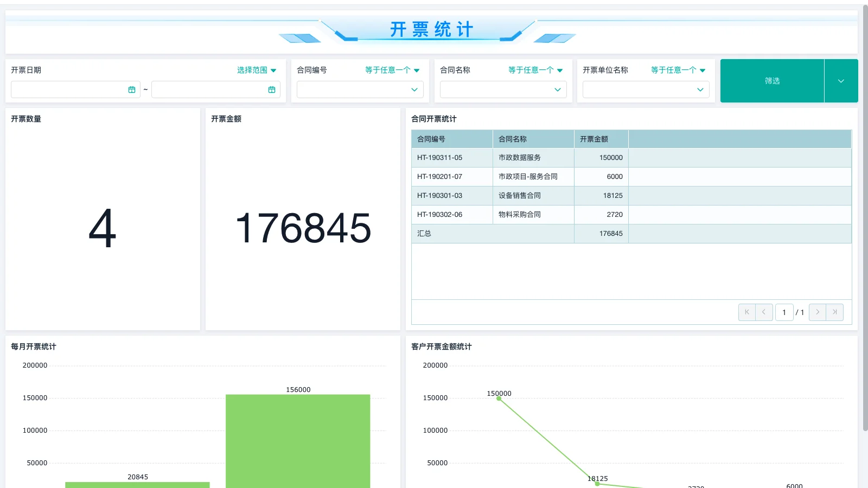
Task: Open the 开票单位名称 operator dropdown
Action: [678, 70]
